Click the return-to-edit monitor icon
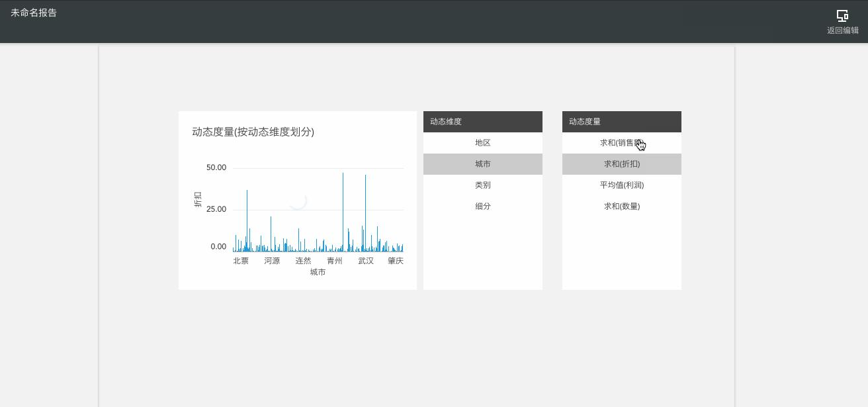The height and width of the screenshot is (407, 868). (x=842, y=16)
